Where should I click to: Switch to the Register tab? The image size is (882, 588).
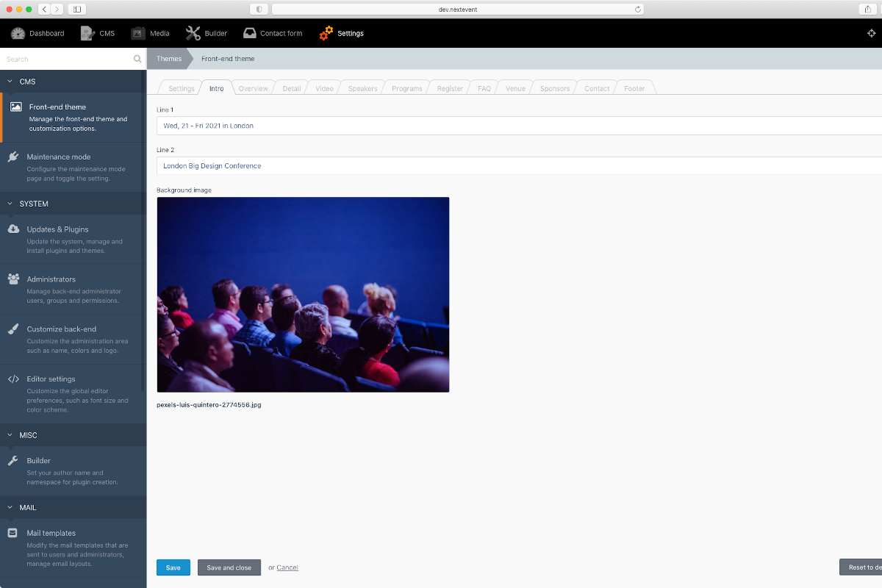[450, 88]
